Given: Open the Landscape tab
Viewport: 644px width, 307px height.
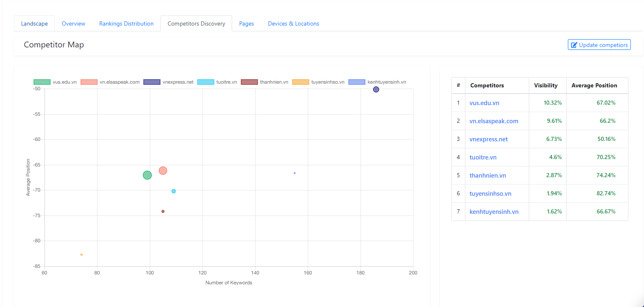Looking at the screenshot, I should coord(35,23).
